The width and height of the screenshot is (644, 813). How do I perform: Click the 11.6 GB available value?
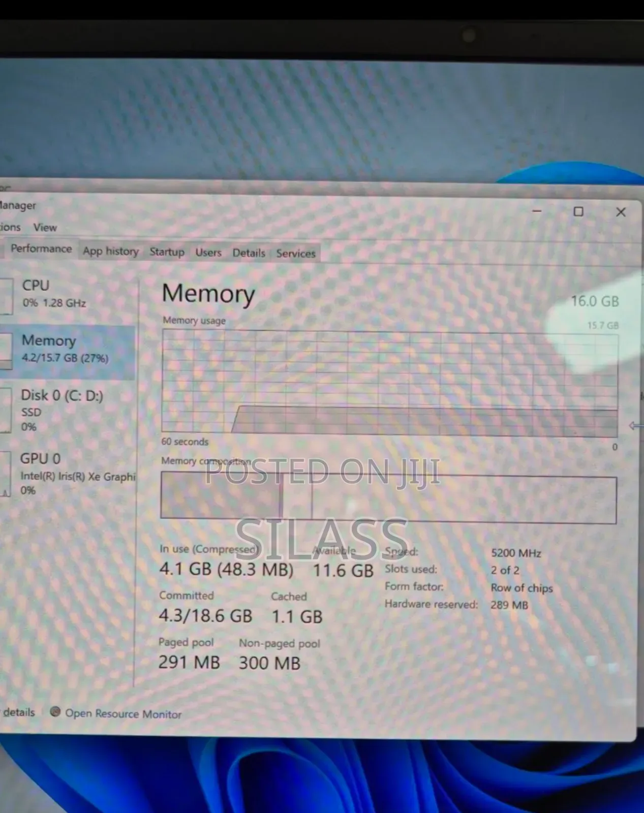pos(343,570)
